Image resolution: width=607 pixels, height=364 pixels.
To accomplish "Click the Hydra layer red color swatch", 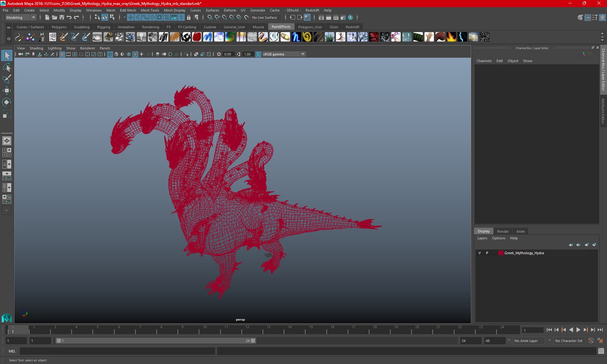I will tap(501, 253).
